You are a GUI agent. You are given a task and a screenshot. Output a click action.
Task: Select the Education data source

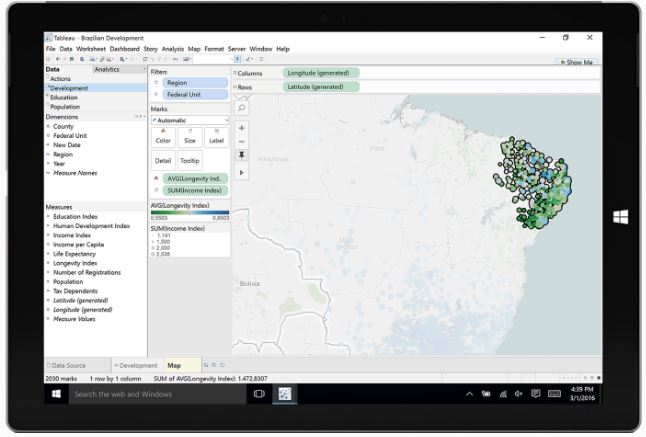(x=63, y=98)
